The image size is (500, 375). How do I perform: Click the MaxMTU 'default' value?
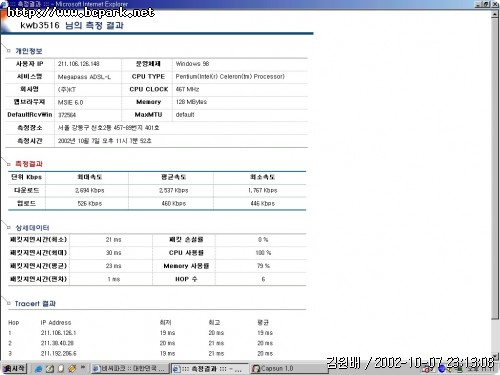pyautogui.click(x=185, y=115)
